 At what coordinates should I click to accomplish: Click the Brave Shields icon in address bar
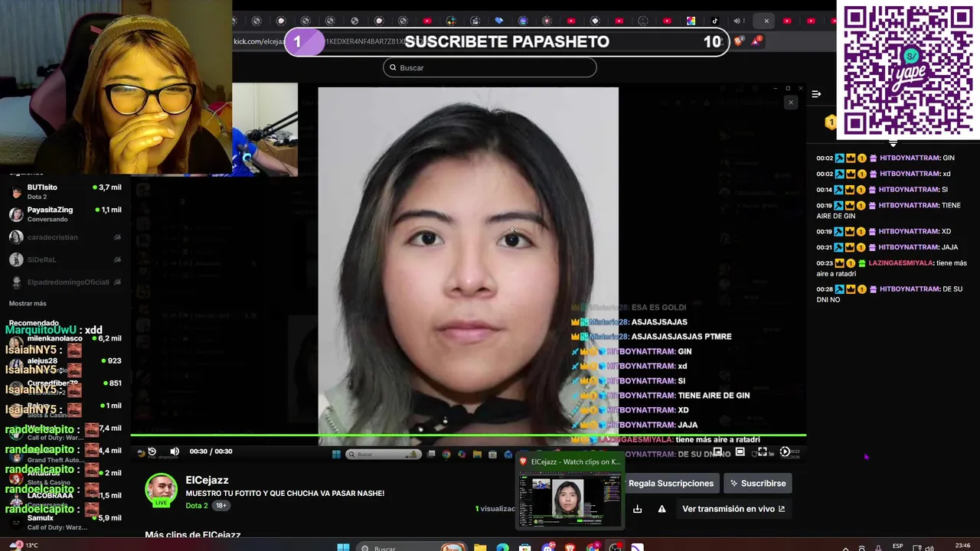pos(738,41)
